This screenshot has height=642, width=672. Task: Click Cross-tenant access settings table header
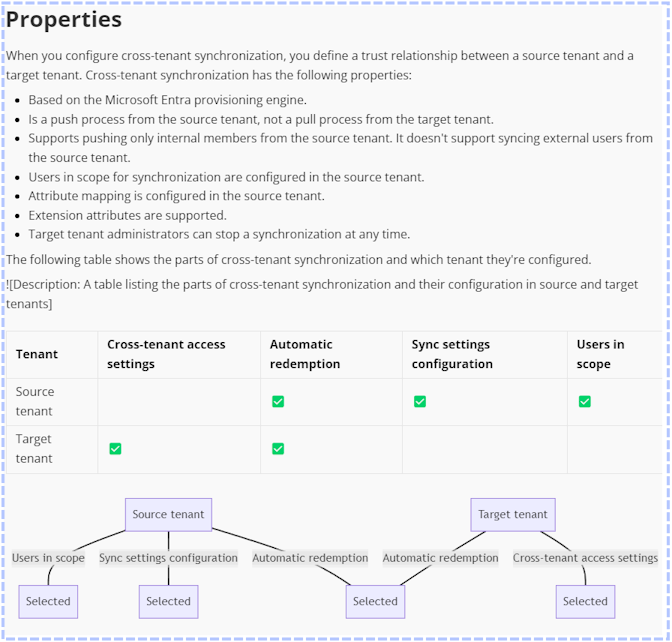(166, 354)
